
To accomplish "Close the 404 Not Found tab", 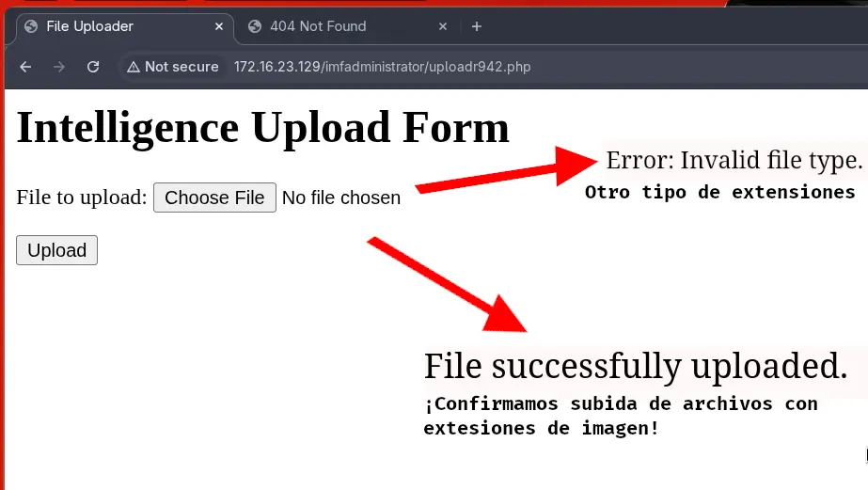I will pos(442,26).
